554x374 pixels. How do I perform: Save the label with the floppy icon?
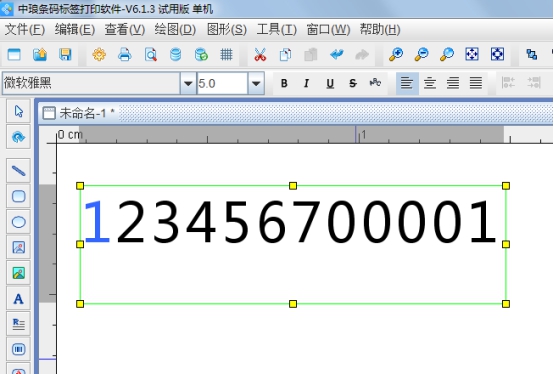click(x=65, y=55)
